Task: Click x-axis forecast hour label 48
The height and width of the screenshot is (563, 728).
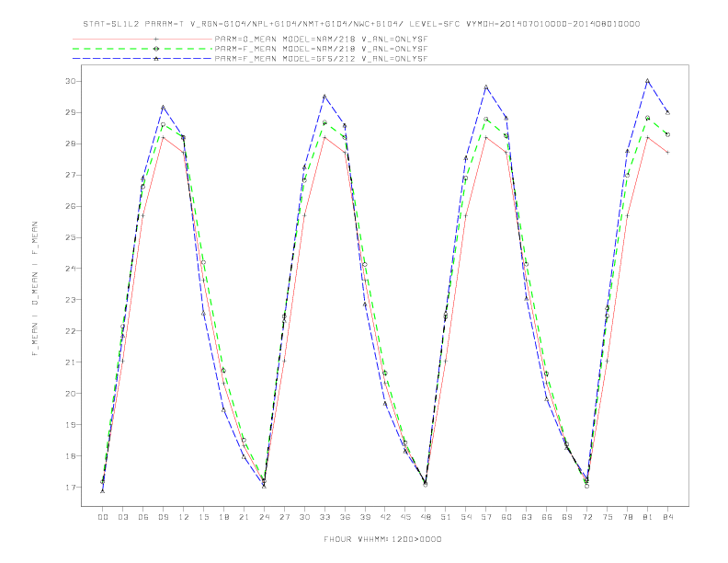Action: tap(426, 517)
